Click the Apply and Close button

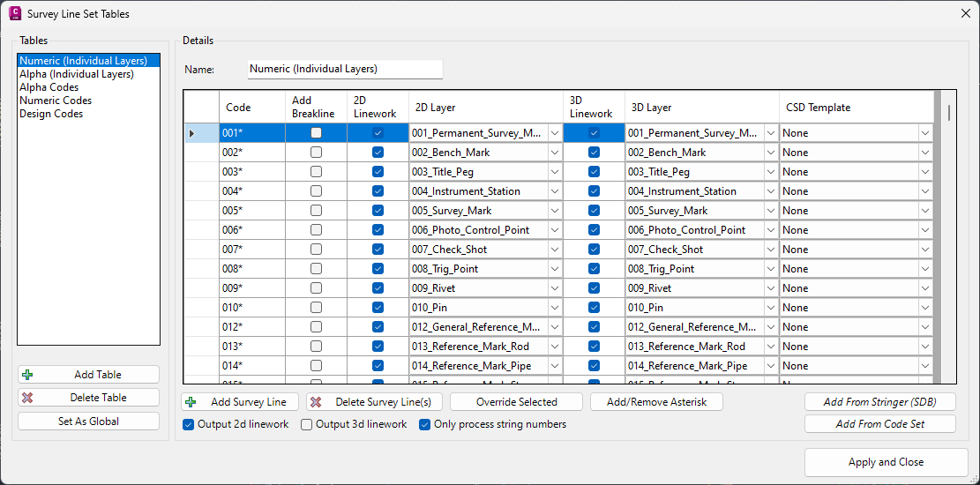click(886, 462)
